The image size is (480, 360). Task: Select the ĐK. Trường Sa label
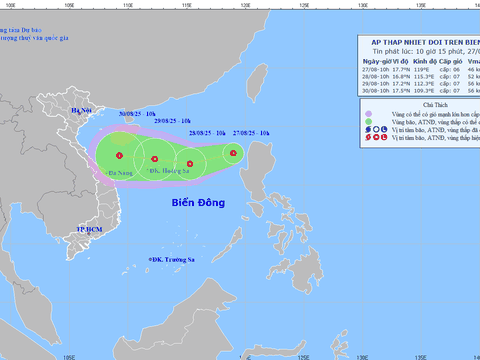click(172, 259)
